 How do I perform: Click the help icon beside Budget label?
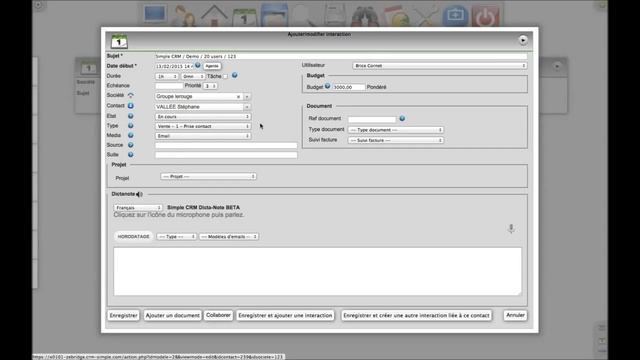(x=327, y=86)
